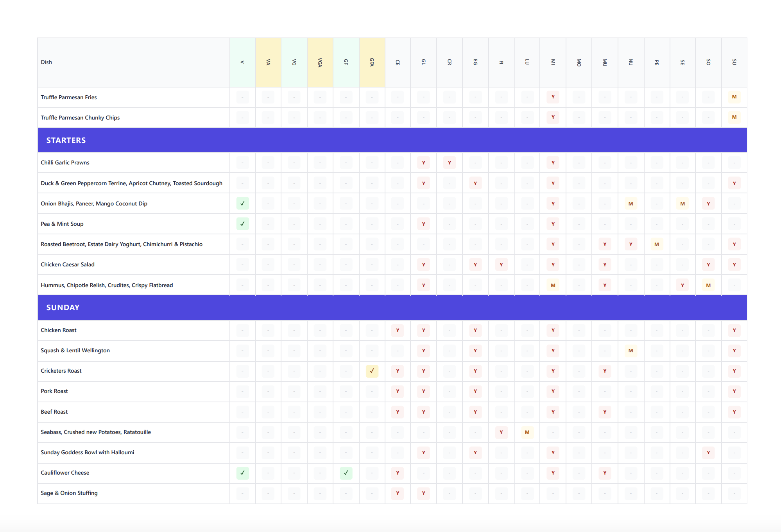
Task: Click the V column header
Action: coord(242,62)
